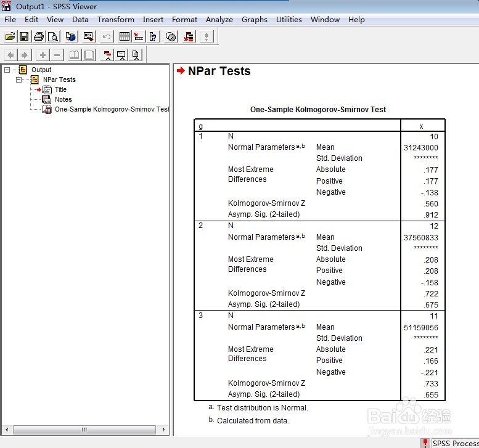Screen dimensions: 479x448
Task: Click the Insert Title toolbar icon
Action: 121,55
